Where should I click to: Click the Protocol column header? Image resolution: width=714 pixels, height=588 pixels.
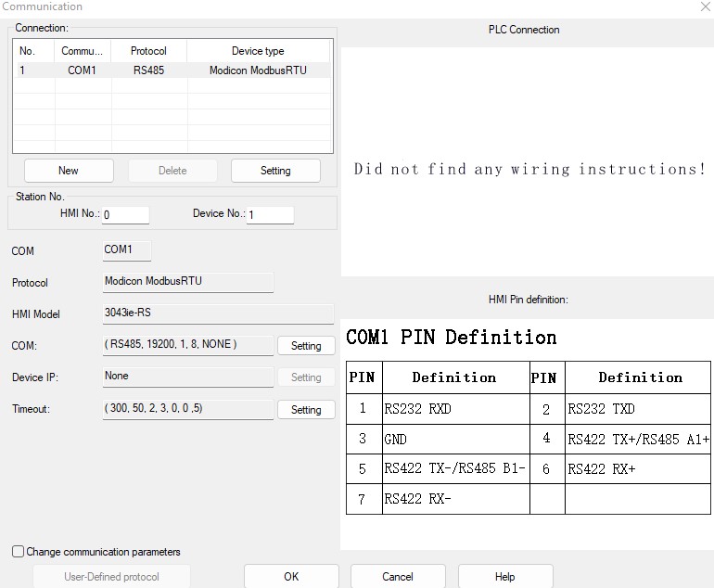coord(148,51)
